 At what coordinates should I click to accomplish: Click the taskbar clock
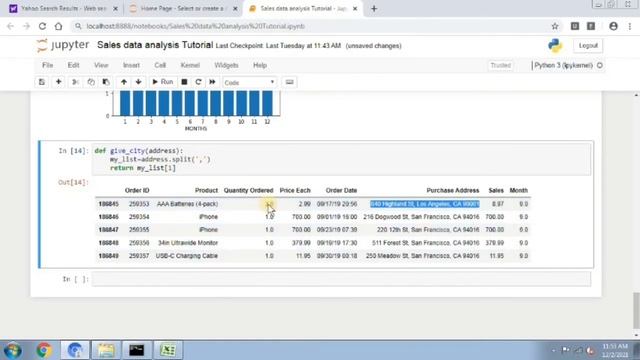615,350
